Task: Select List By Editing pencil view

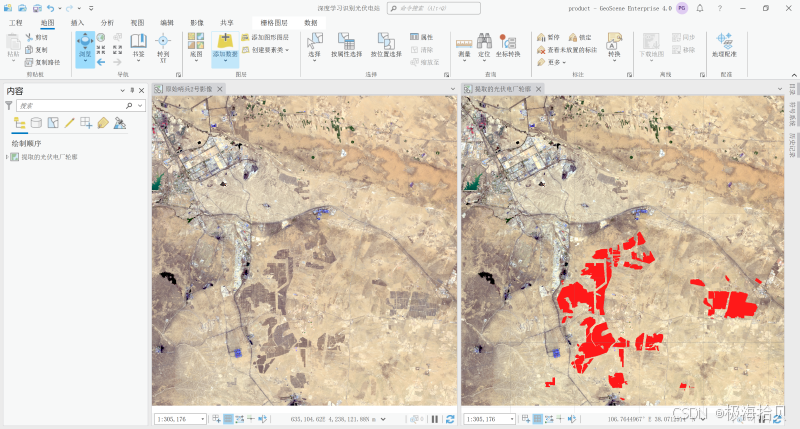Action: tap(69, 123)
